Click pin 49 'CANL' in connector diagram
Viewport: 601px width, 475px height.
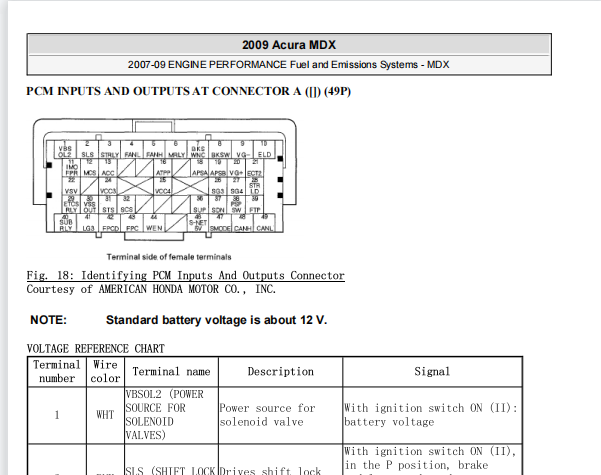click(264, 223)
